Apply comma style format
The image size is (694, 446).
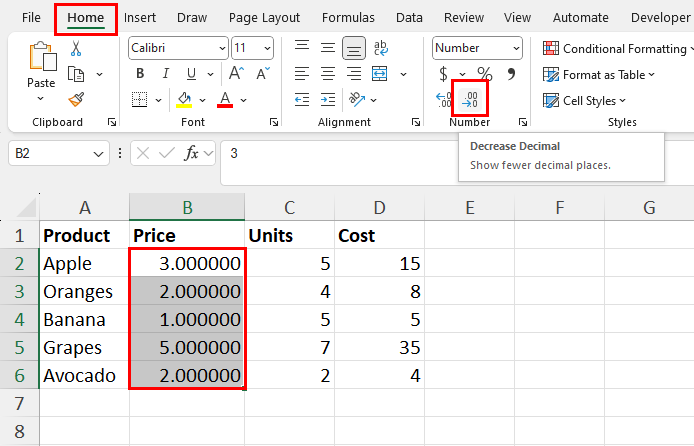coord(511,73)
